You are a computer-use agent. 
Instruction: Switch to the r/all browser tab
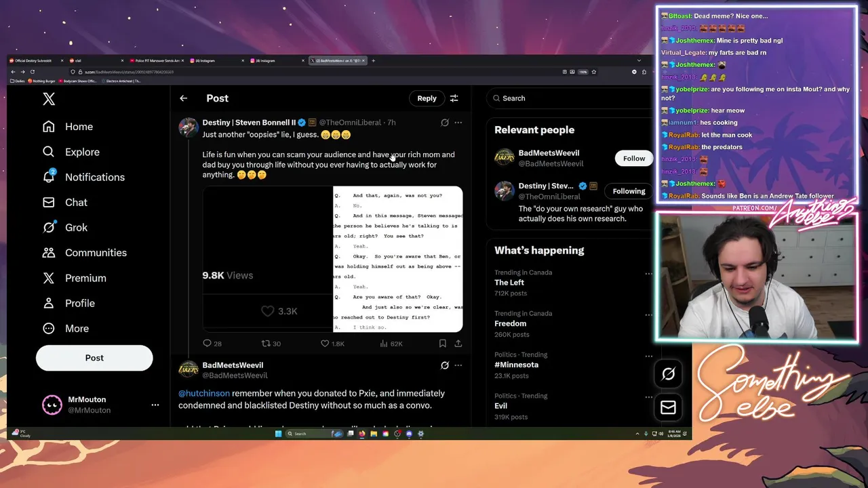point(96,60)
